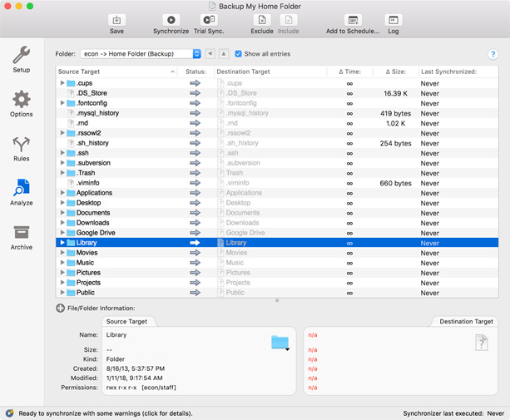This screenshot has height=420, width=510.
Task: Expand the Google Drive folder
Action: tap(62, 232)
